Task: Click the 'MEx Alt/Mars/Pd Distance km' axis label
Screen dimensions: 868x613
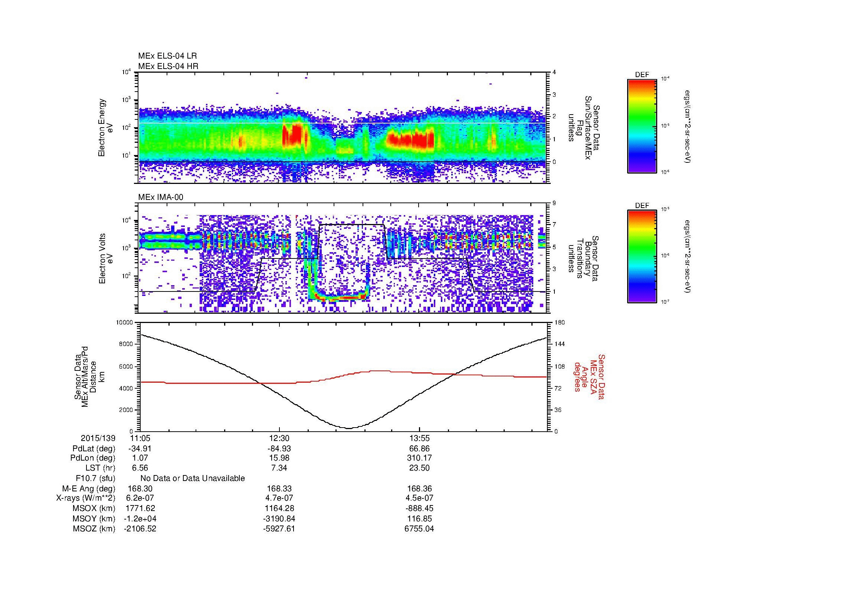Action: point(89,376)
